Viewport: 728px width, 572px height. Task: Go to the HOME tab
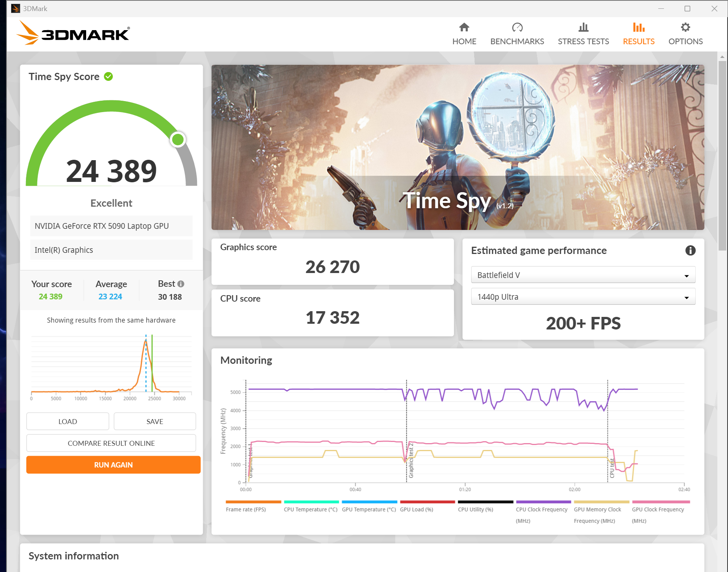coord(464,34)
